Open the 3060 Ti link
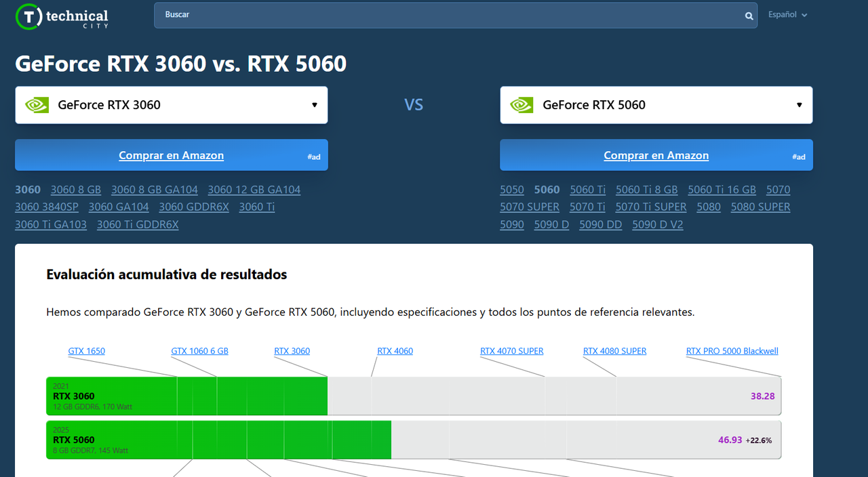 257,207
